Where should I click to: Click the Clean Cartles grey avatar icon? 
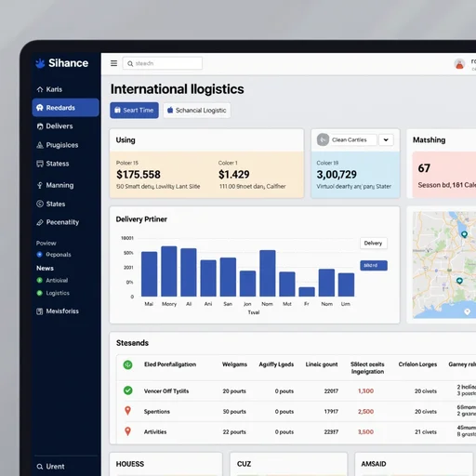point(323,139)
